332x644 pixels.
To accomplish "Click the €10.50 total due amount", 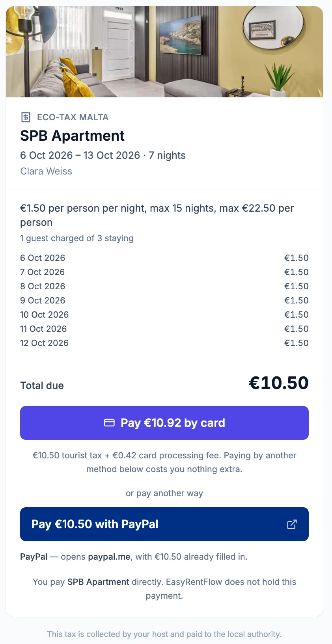I will [279, 383].
